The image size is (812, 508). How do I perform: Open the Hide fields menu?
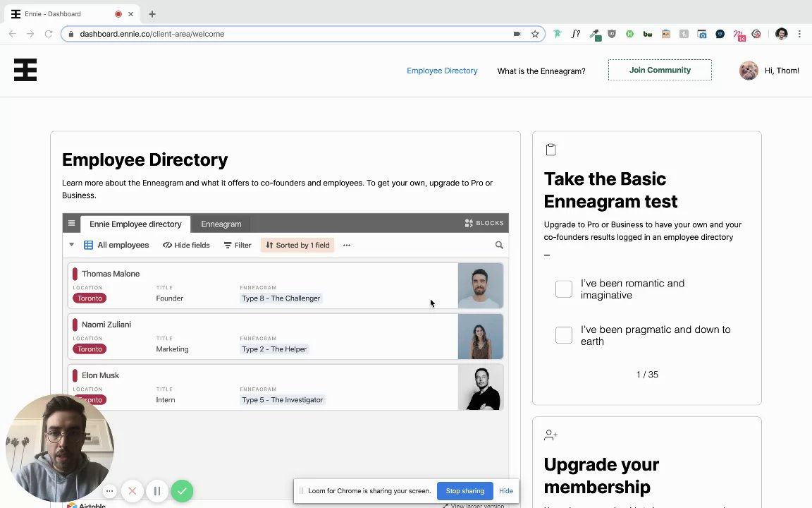pos(186,246)
